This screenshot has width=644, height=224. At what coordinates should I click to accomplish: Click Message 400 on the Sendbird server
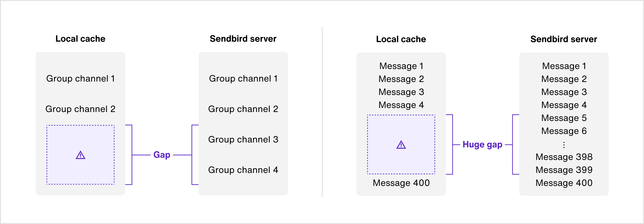564,183
